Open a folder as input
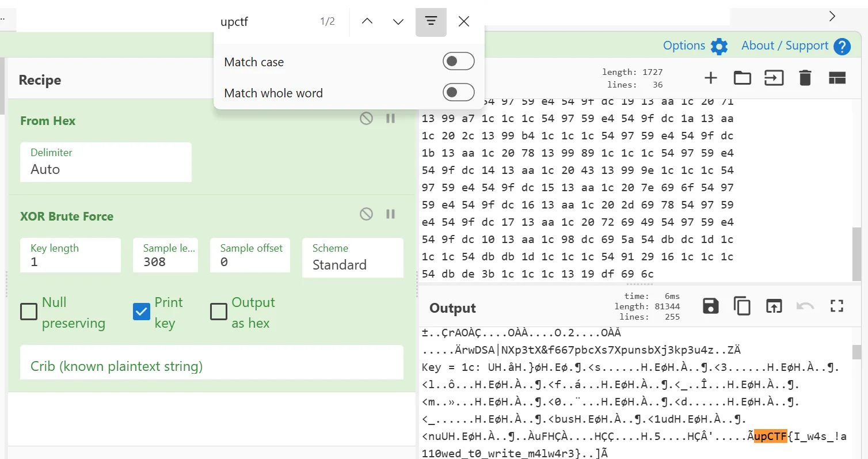The height and width of the screenshot is (459, 868). tap(742, 77)
